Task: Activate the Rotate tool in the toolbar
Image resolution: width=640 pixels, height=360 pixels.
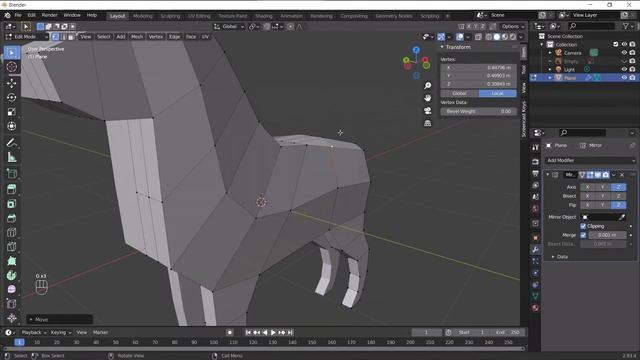Action: tap(11, 98)
